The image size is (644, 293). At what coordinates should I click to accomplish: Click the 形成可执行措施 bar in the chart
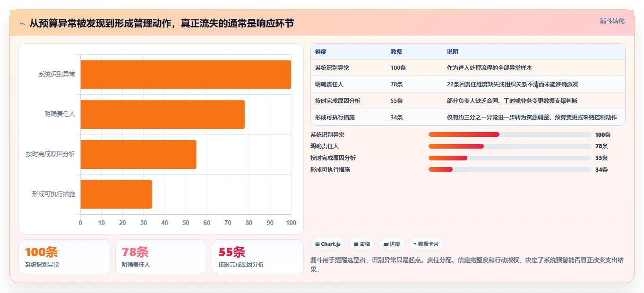coord(116,194)
